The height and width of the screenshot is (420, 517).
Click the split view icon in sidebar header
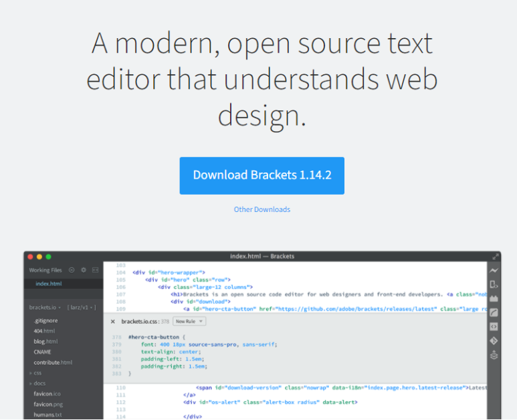click(95, 270)
